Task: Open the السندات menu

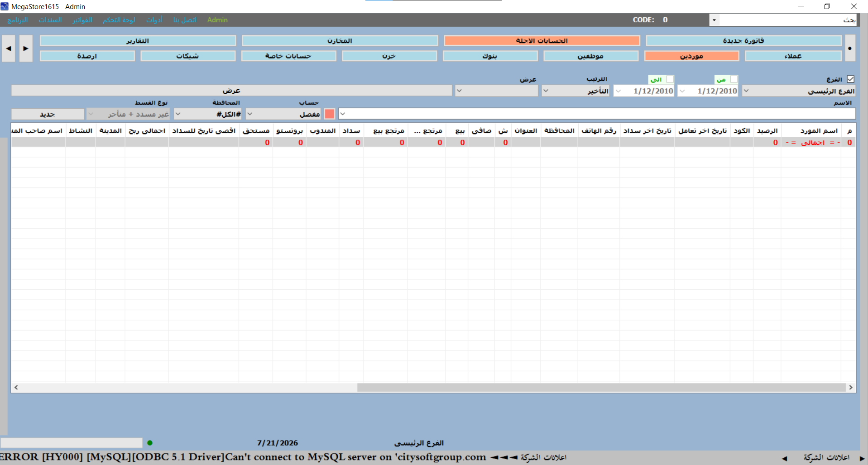Action: (50, 20)
